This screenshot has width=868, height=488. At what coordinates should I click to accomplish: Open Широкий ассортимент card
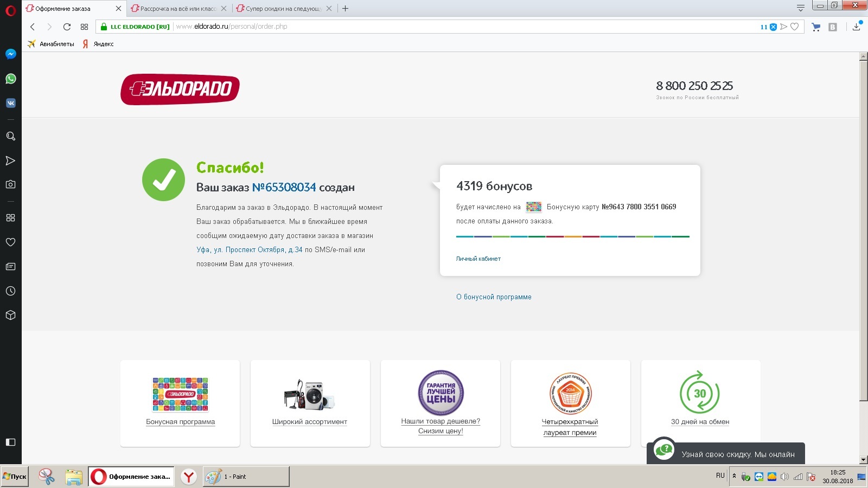310,403
